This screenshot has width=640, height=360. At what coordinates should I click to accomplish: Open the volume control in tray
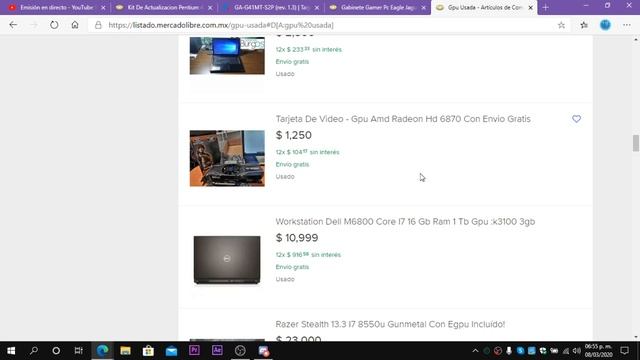[577, 351]
